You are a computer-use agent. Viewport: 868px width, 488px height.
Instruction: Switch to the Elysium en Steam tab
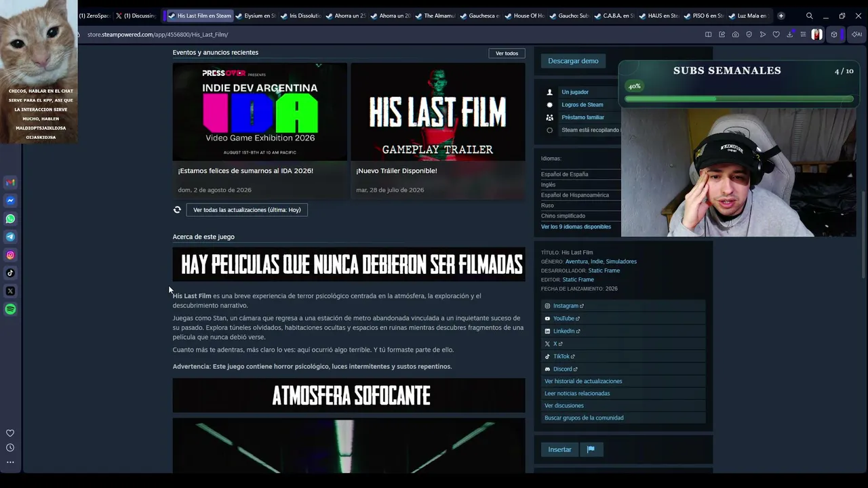(255, 16)
